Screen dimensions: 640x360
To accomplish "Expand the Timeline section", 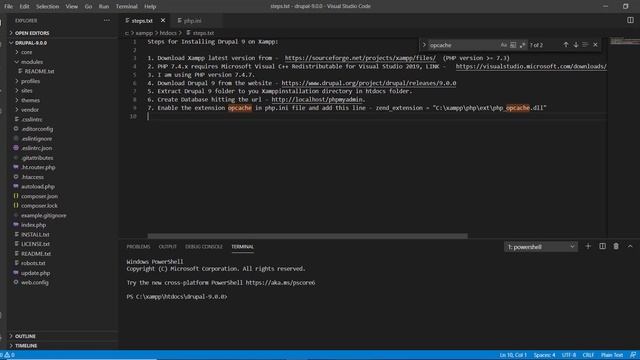I will tap(26, 346).
